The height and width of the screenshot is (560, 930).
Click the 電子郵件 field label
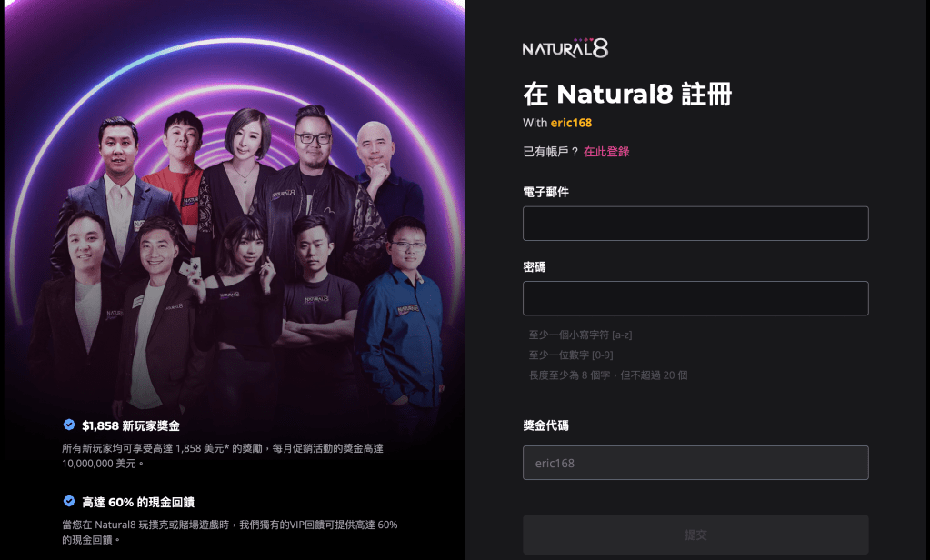(545, 192)
